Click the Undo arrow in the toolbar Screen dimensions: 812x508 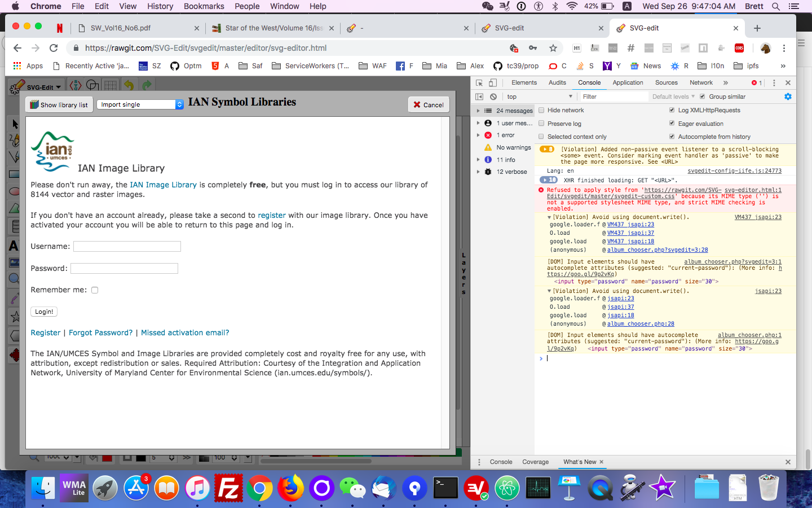point(130,85)
